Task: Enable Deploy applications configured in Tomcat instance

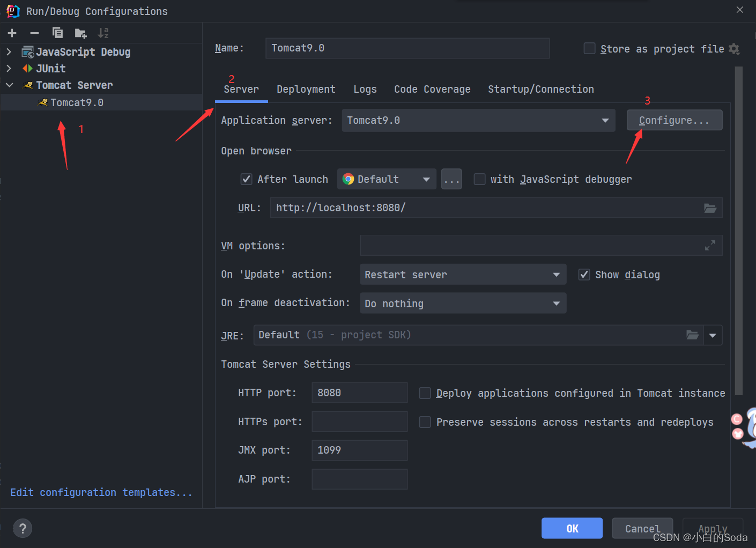Action: (425, 393)
